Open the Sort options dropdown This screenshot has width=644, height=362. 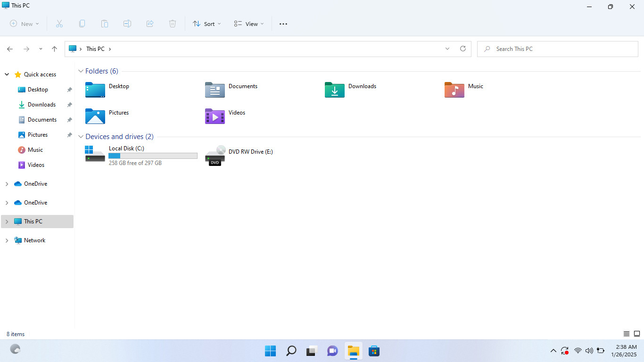(x=207, y=24)
